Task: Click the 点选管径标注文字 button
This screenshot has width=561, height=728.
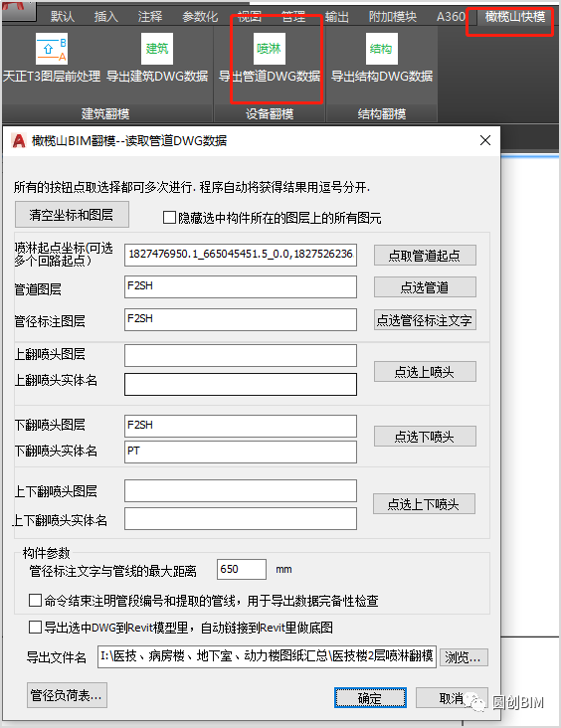Action: (425, 320)
